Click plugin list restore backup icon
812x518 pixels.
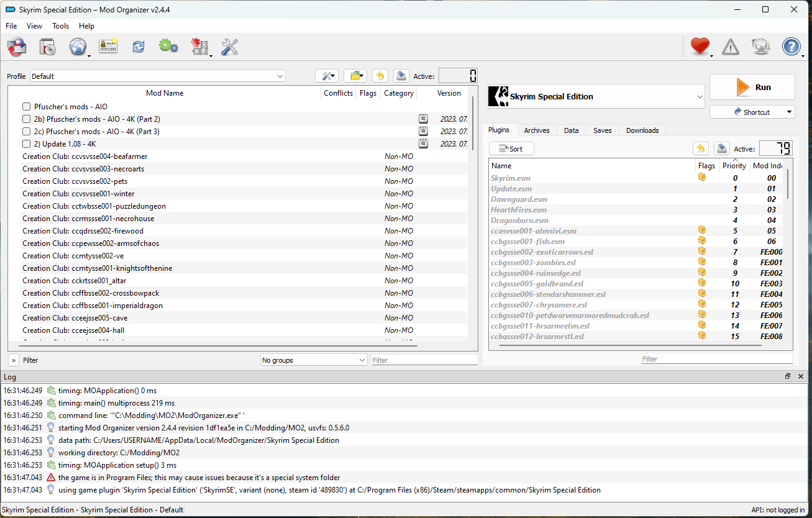pyautogui.click(x=701, y=148)
